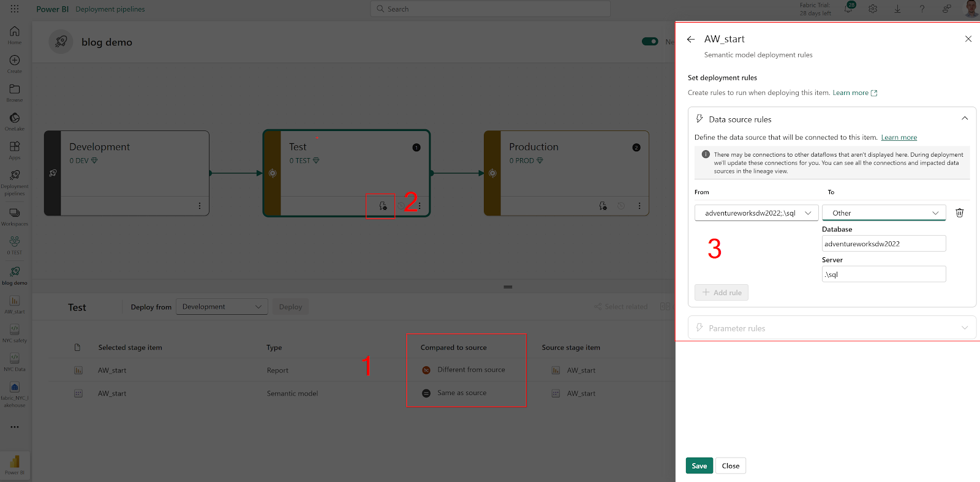Show more sidebar items ellipsis
The height and width of the screenshot is (482, 980).
pyautogui.click(x=15, y=427)
